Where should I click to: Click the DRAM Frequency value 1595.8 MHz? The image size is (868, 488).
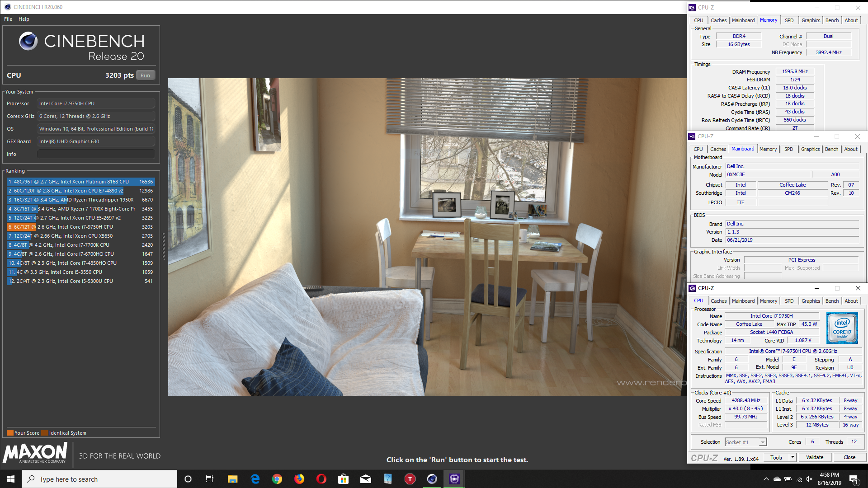pos(795,71)
